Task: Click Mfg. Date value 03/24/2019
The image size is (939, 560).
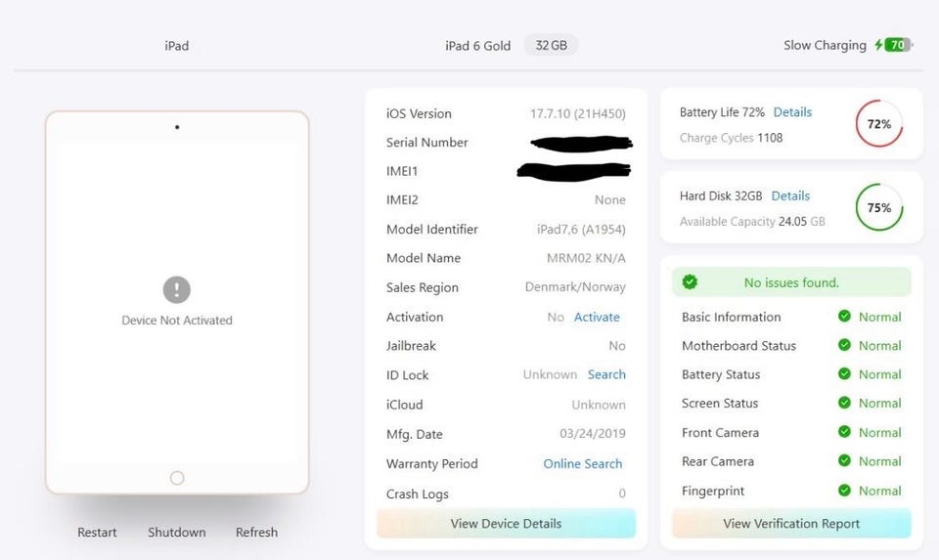Action: 593,433
